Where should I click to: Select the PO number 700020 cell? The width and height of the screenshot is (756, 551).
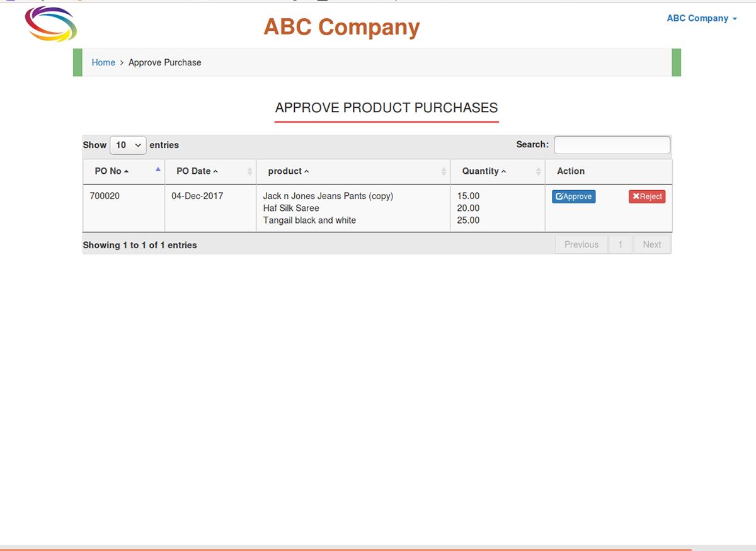point(105,196)
